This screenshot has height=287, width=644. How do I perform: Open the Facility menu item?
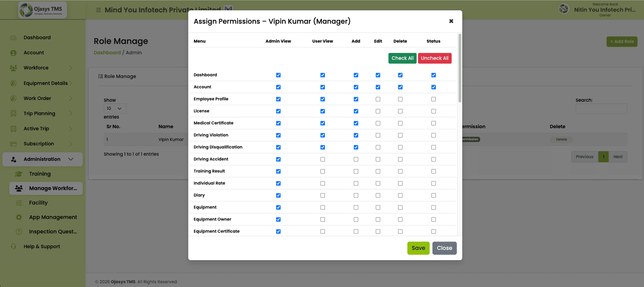coord(38,203)
